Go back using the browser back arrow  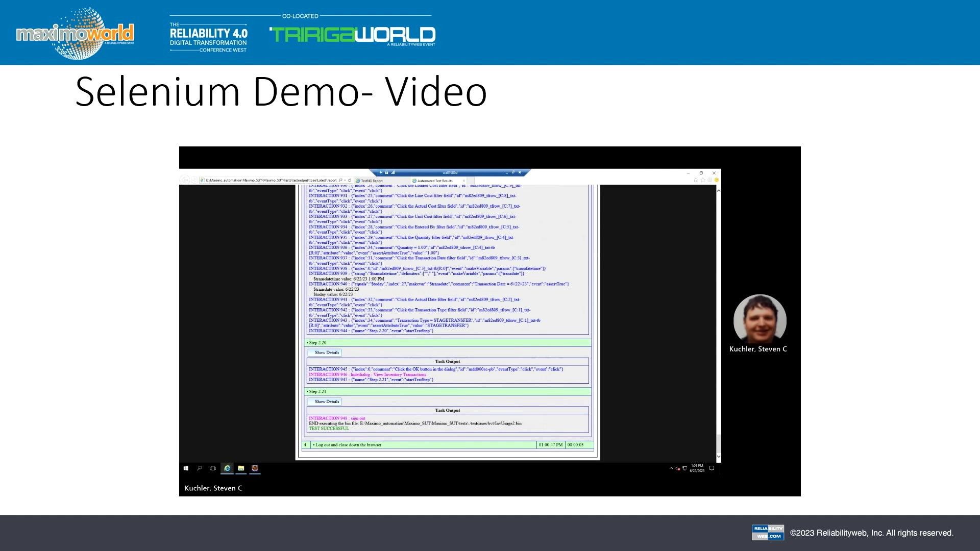point(185,180)
